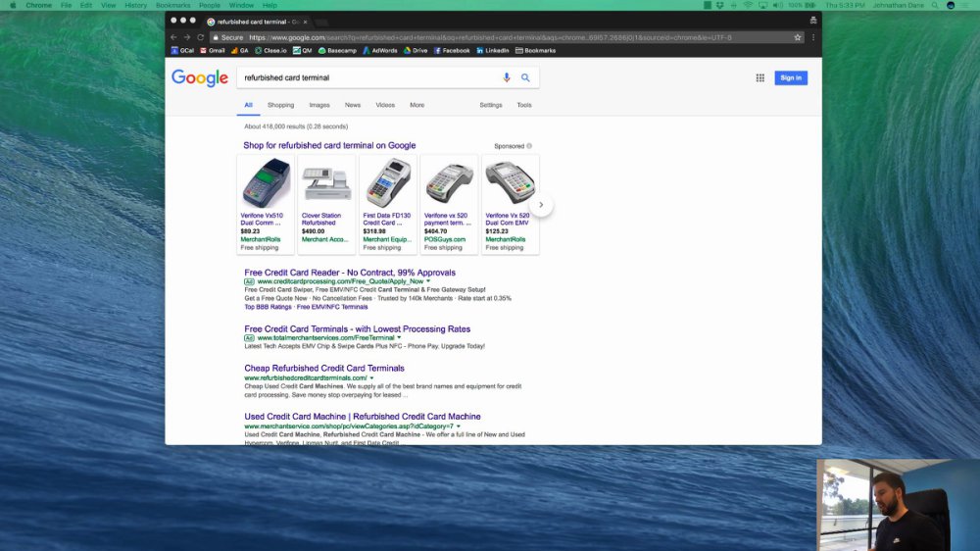Open AdWords bookmark
The height and width of the screenshot is (551, 980).
380,51
